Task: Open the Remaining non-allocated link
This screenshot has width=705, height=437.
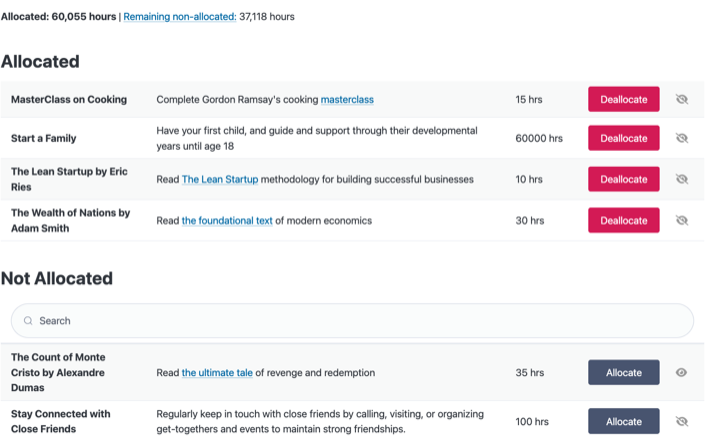Action: point(178,17)
